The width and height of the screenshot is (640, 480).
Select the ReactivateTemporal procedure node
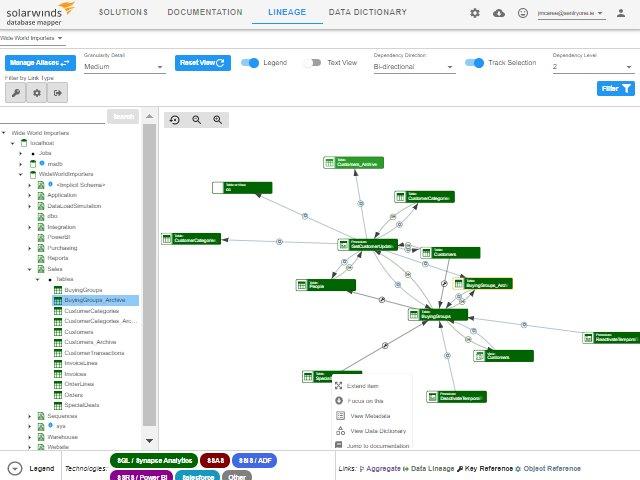611,338
